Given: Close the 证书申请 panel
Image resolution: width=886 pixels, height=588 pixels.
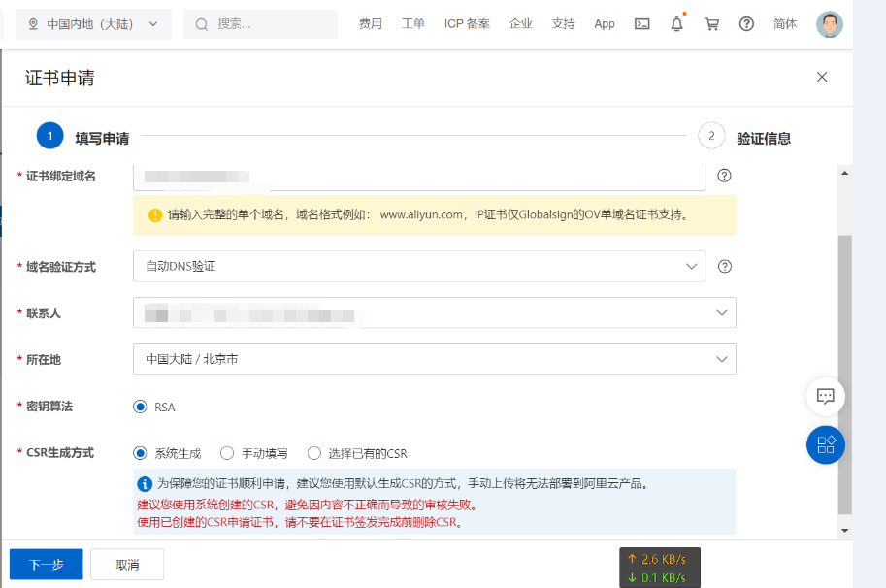Looking at the screenshot, I should (822, 77).
